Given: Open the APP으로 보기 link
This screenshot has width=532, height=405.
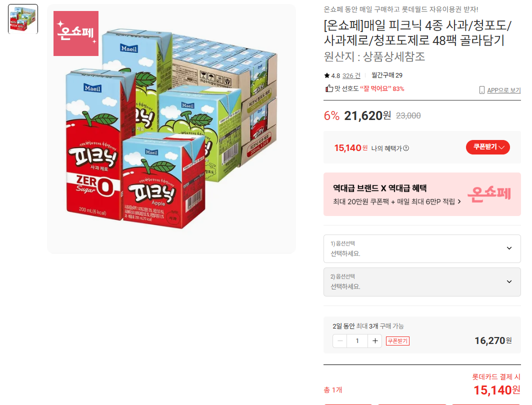Looking at the screenshot, I should [504, 90].
